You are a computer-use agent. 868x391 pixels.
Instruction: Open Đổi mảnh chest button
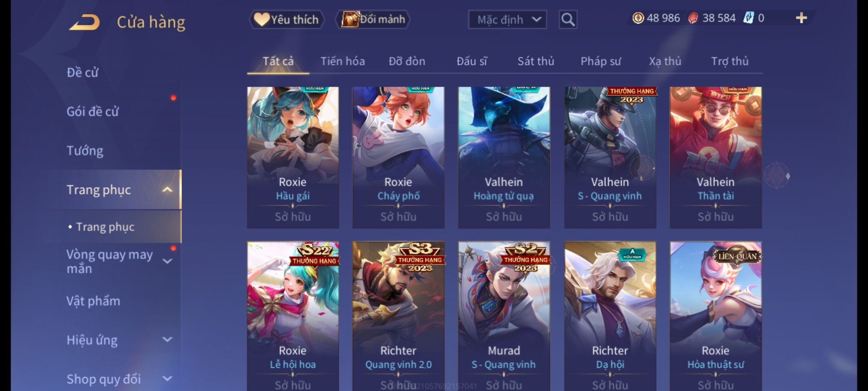pyautogui.click(x=373, y=19)
